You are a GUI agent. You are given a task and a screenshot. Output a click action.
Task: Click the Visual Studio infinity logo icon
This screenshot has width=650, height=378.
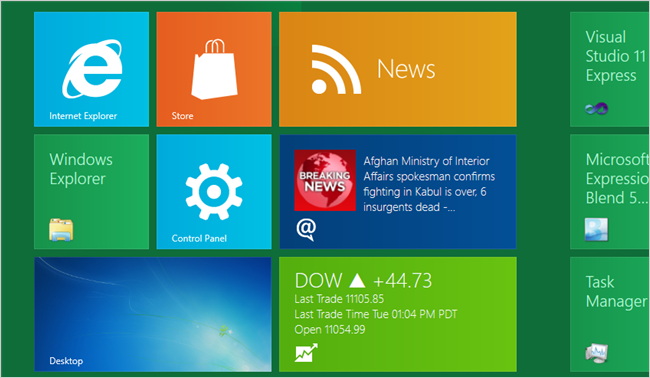coord(597,109)
